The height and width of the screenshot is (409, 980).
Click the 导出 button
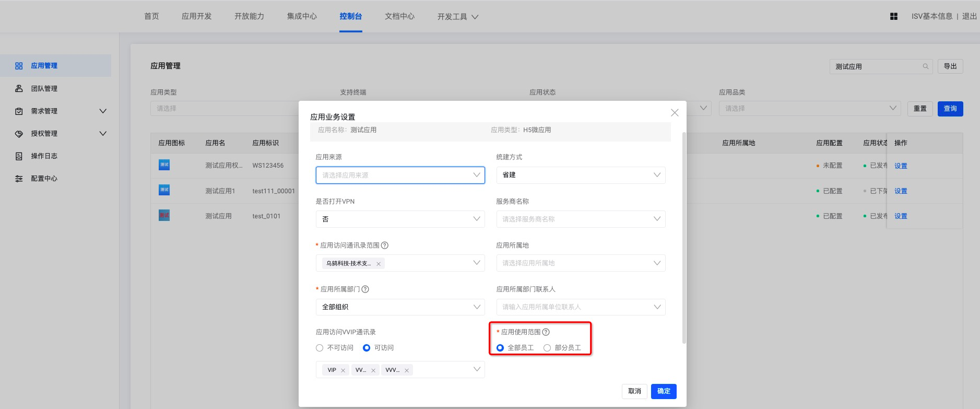(950, 66)
